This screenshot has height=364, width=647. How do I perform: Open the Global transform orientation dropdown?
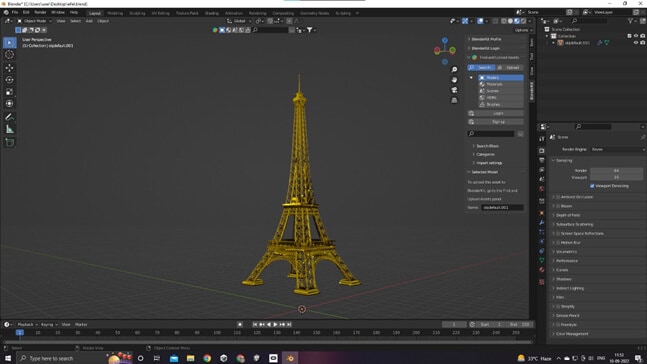[x=239, y=21]
